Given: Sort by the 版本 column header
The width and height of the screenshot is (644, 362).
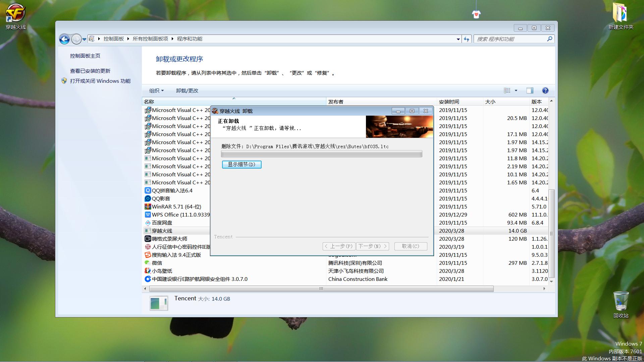Looking at the screenshot, I should coord(539,102).
